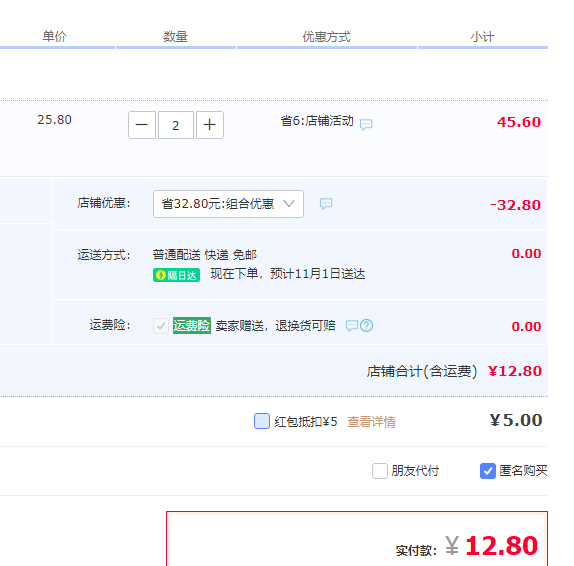Enable the 红包抵扣¥5 checkbox
574x566 pixels.
tap(262, 421)
